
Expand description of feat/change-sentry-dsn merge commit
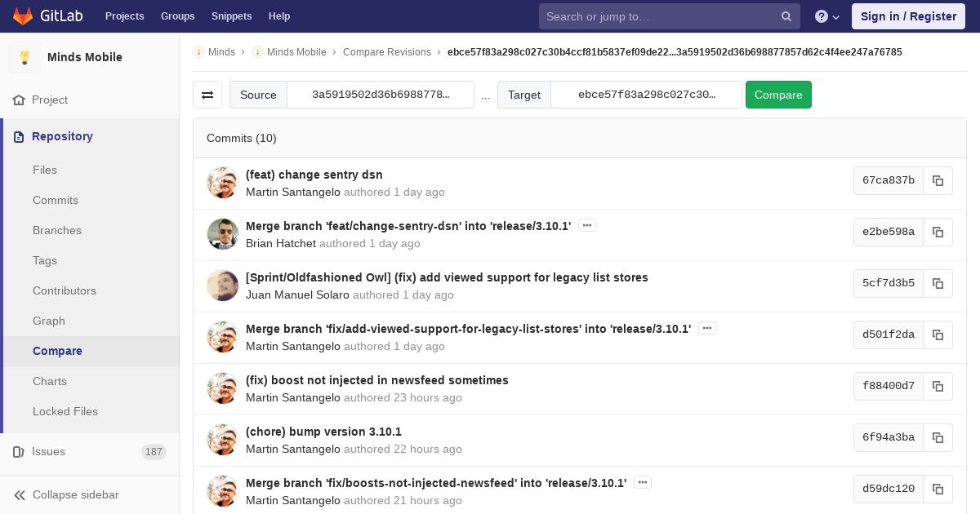click(x=586, y=225)
